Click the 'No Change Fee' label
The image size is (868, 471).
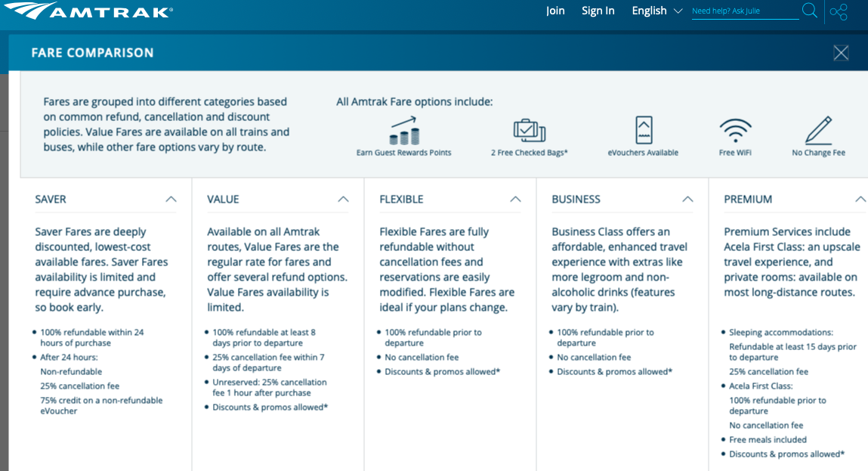818,153
